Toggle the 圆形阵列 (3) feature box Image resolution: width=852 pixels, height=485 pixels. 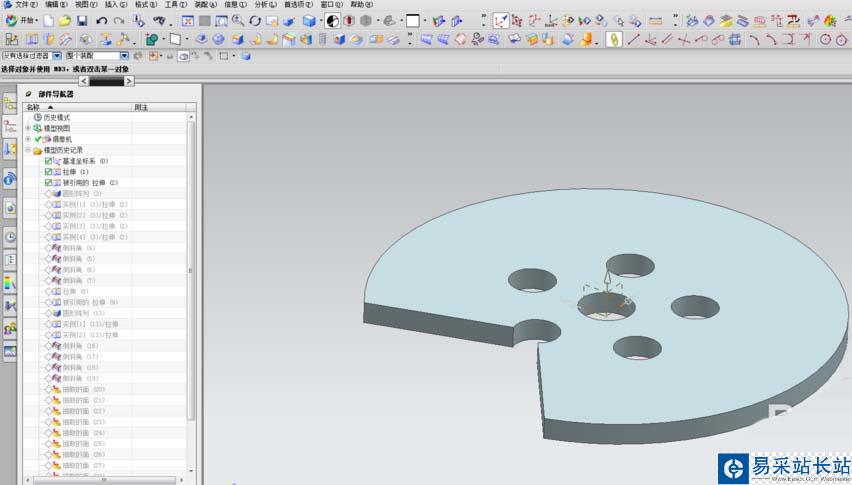pyautogui.click(x=48, y=193)
